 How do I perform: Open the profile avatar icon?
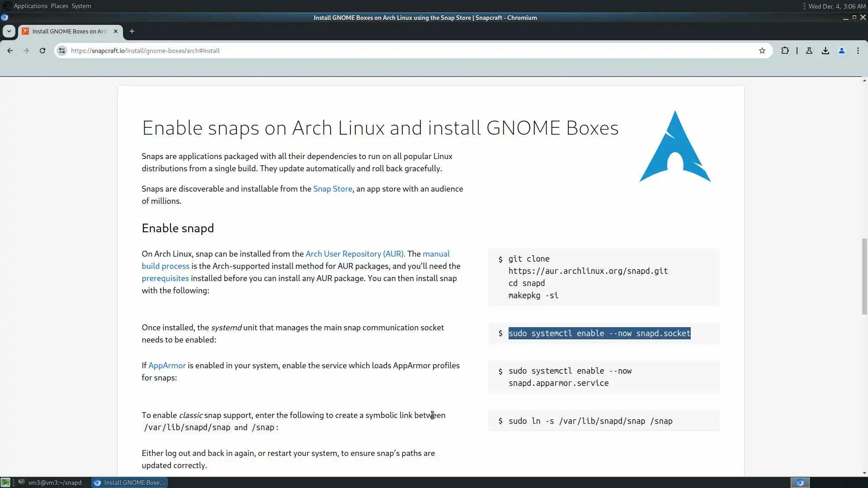[x=842, y=51]
